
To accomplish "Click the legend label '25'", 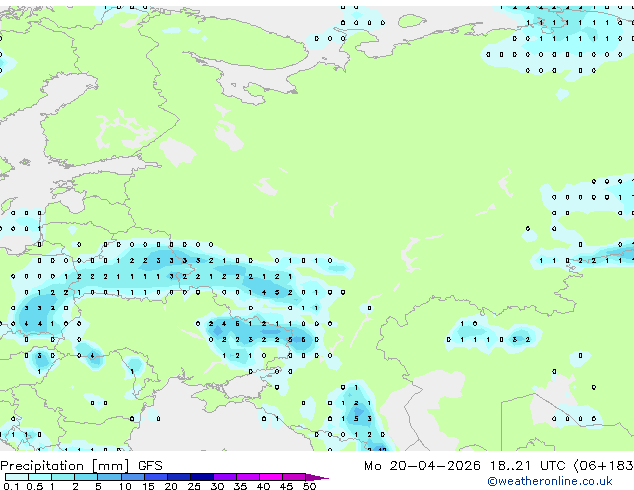I will click(194, 486).
